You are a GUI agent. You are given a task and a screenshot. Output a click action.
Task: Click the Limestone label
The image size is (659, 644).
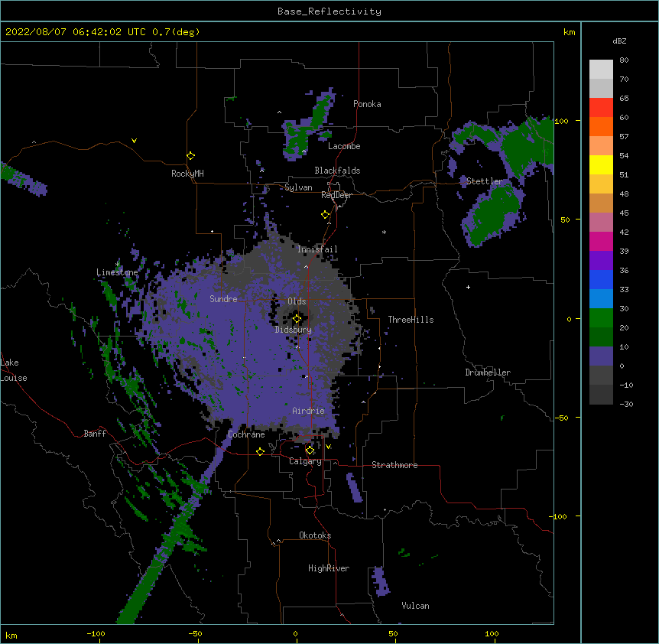pyautogui.click(x=117, y=272)
